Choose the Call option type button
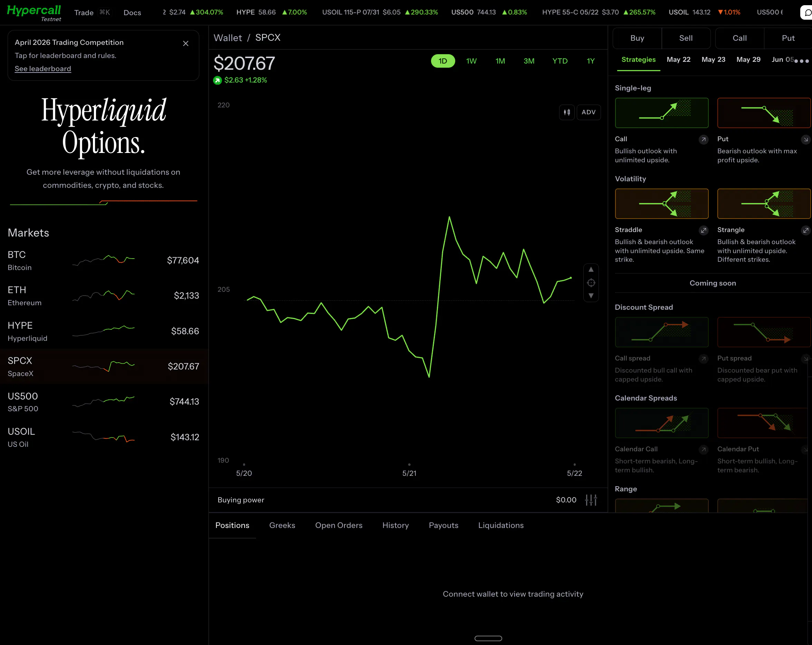The image size is (812, 645). click(739, 38)
